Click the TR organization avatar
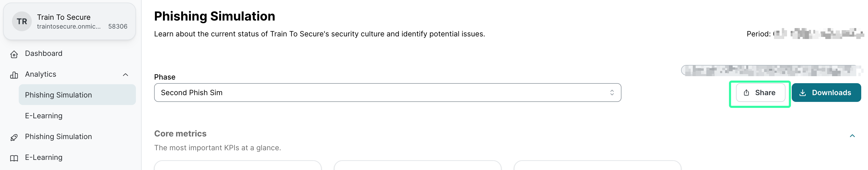The height and width of the screenshot is (170, 868). (x=22, y=22)
